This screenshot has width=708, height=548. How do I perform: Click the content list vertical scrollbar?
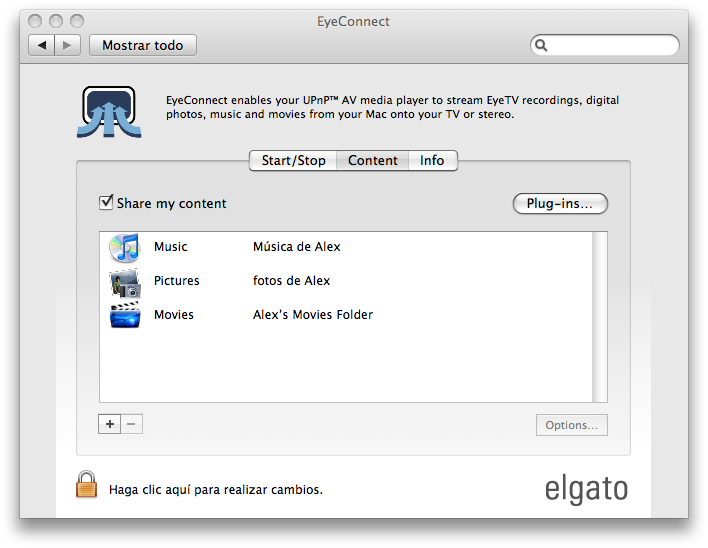click(x=600, y=317)
